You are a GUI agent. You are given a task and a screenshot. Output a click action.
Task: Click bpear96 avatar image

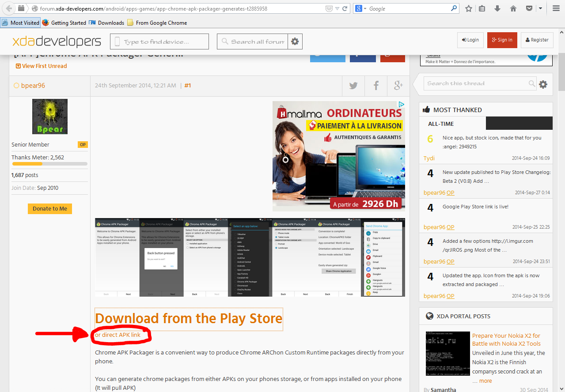point(50,116)
